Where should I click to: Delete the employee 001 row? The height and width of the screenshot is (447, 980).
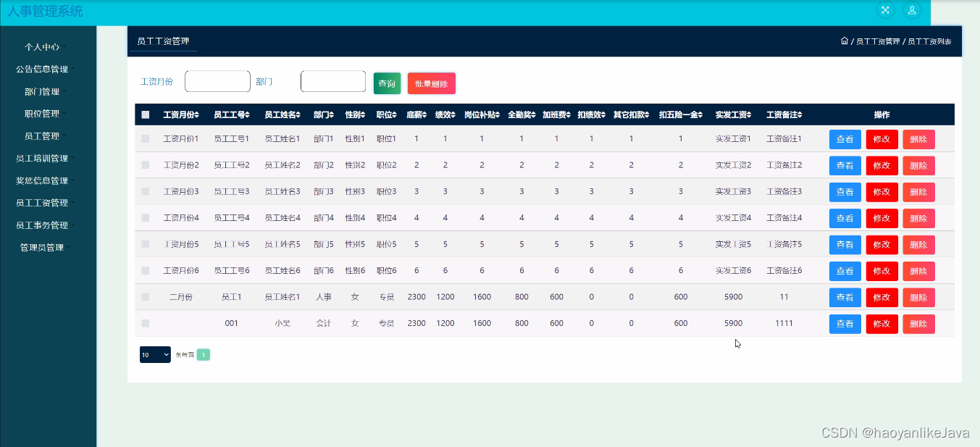(918, 324)
